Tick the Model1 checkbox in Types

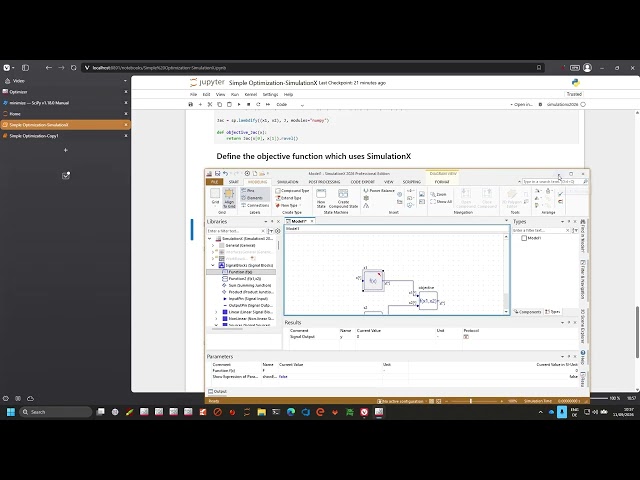point(524,238)
